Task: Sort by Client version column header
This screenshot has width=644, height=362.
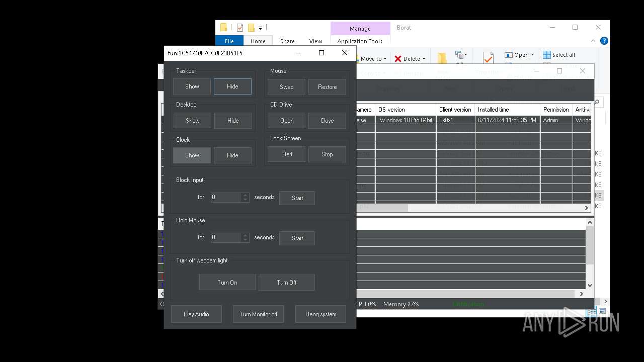Action: click(455, 110)
